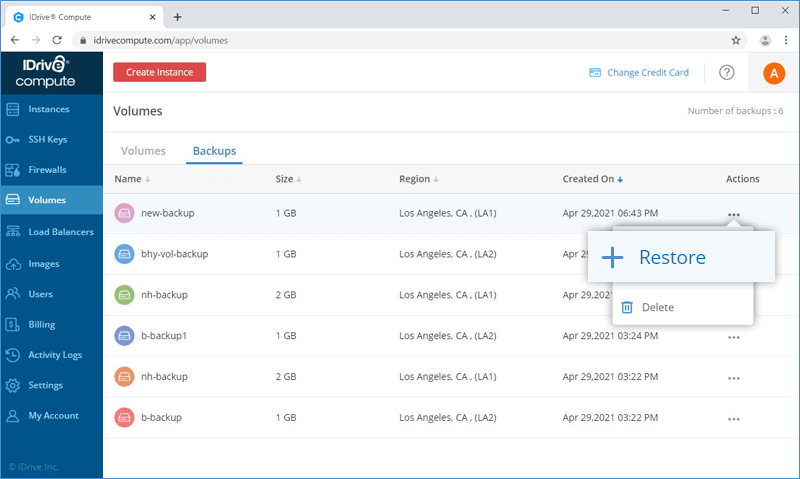This screenshot has height=479, width=800.
Task: Click the help question mark icon
Action: point(727,72)
